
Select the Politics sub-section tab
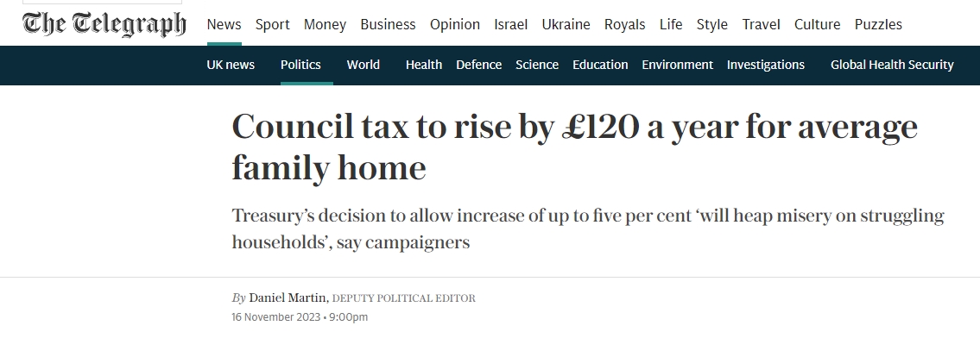click(300, 65)
